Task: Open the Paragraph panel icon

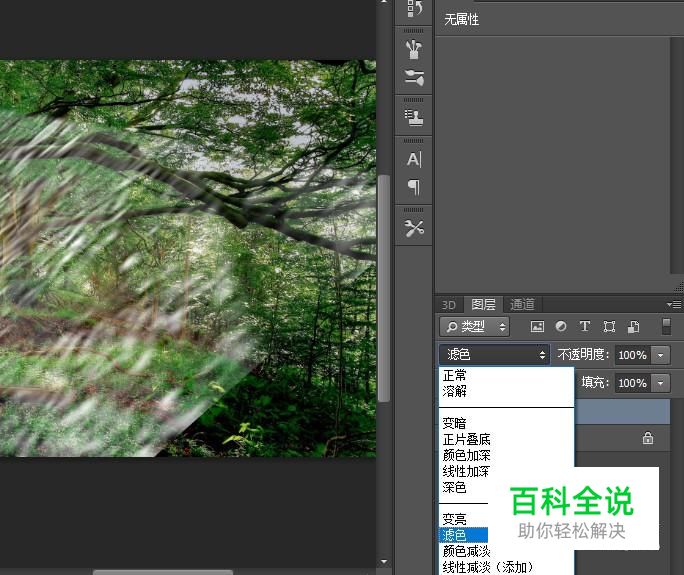Action: [x=414, y=187]
